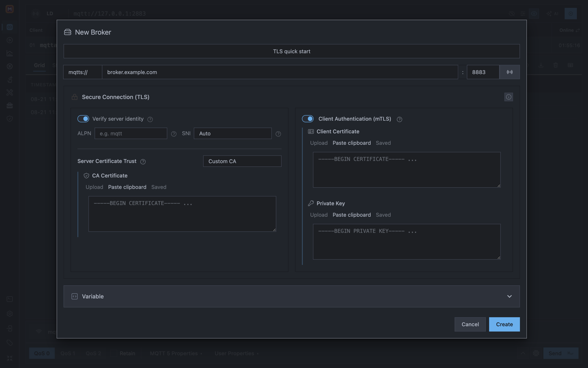Click the TLS quick start button
Image resolution: width=588 pixels, height=368 pixels.
pyautogui.click(x=292, y=51)
